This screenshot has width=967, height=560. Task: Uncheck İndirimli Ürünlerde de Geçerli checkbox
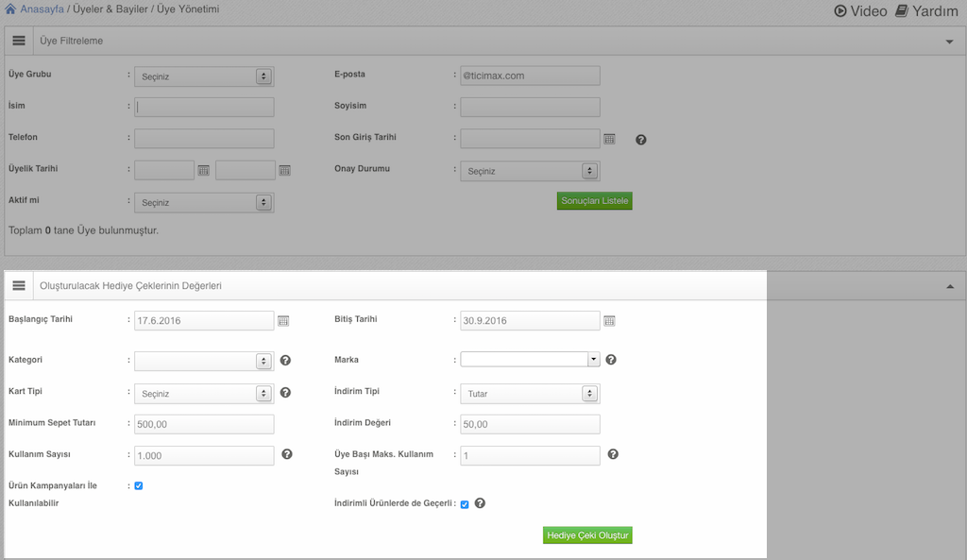point(465,504)
